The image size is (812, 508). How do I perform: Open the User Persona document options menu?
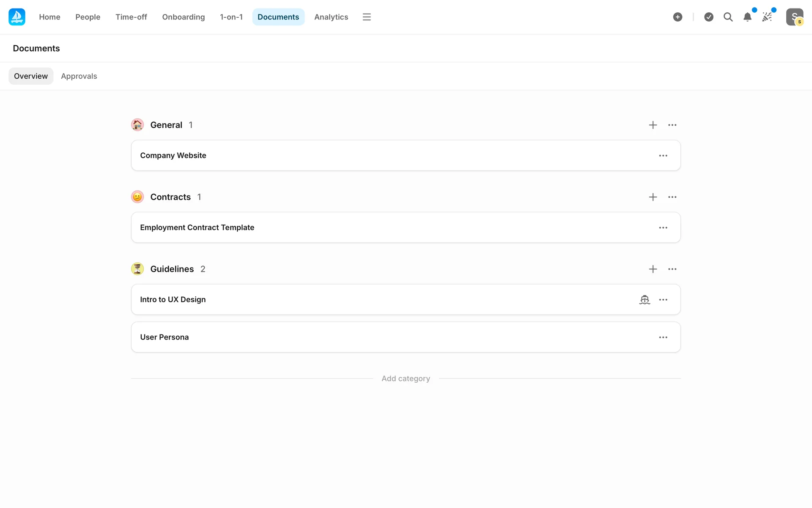click(663, 337)
